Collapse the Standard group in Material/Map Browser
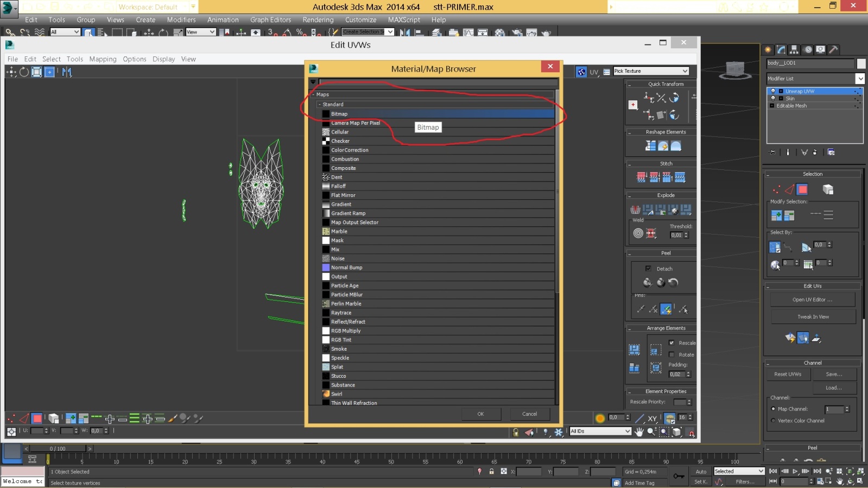This screenshot has width=868, height=488. [x=319, y=104]
